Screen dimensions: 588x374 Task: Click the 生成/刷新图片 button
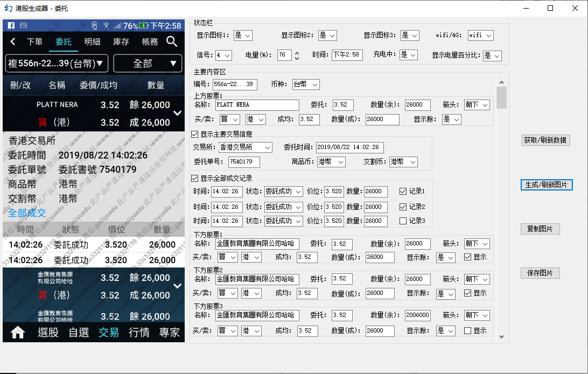547,185
